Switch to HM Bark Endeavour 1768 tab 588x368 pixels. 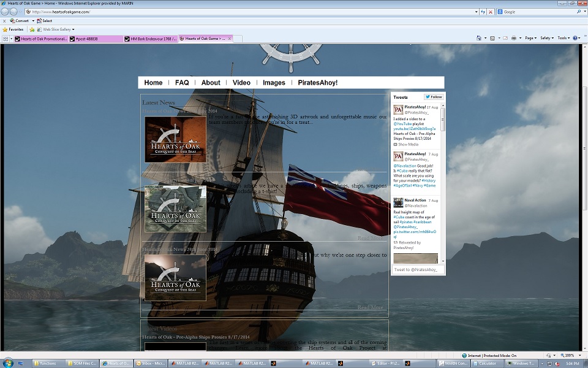point(151,39)
